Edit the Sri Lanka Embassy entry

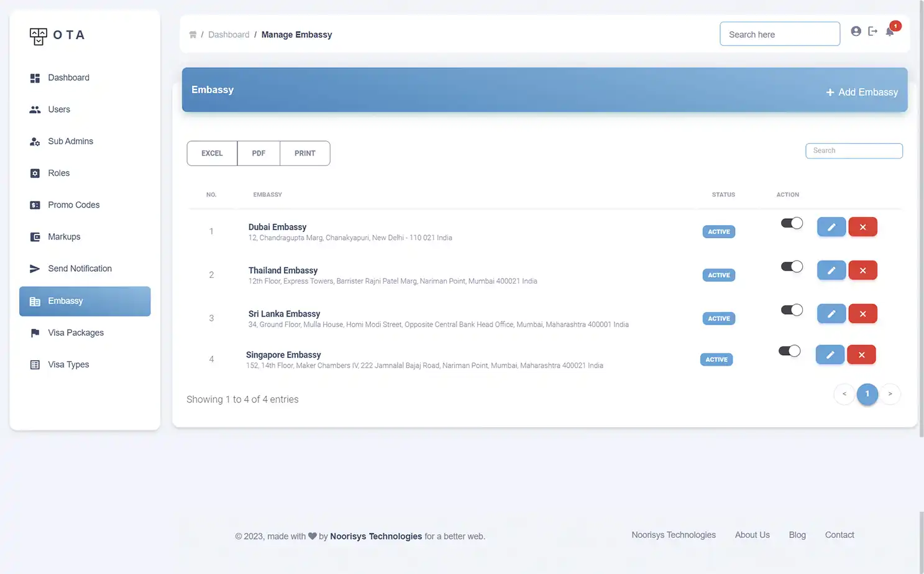click(831, 314)
